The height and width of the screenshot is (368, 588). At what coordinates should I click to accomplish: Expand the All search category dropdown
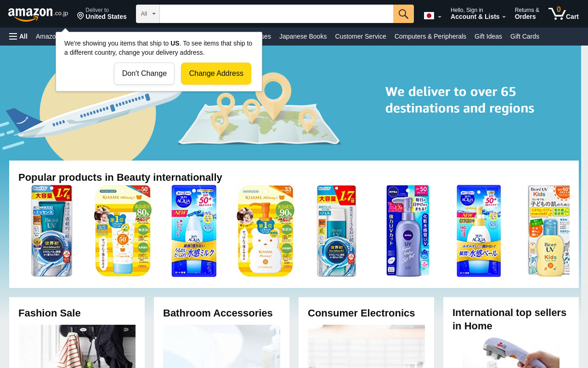click(148, 14)
